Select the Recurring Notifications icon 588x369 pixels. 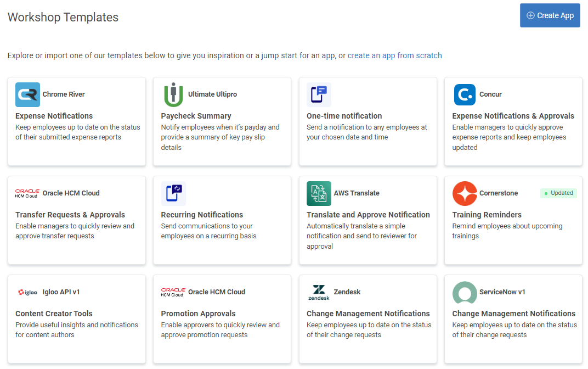click(173, 193)
